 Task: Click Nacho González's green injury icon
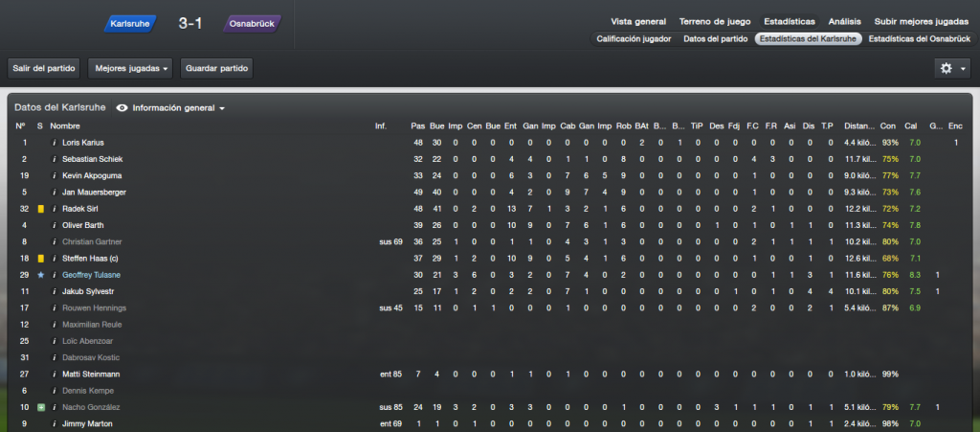(40, 407)
